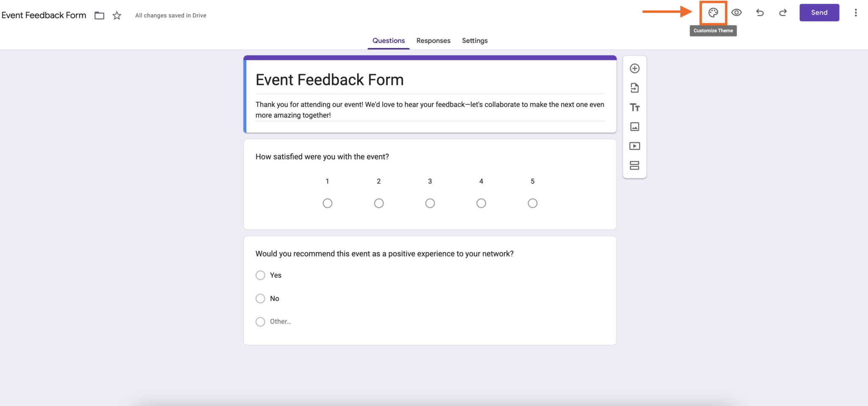Add a new section to the form
The width and height of the screenshot is (868, 406).
coord(634,165)
